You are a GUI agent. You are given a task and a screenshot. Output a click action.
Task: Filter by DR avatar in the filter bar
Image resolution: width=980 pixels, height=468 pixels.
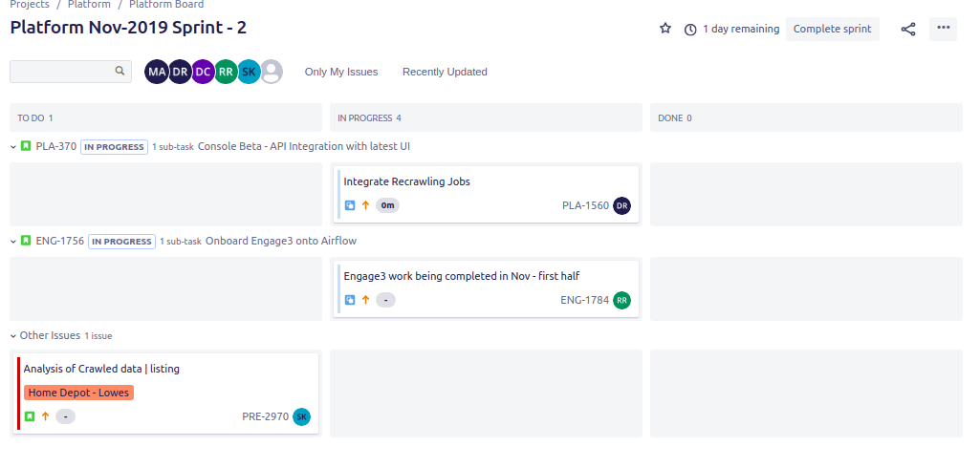coord(180,72)
